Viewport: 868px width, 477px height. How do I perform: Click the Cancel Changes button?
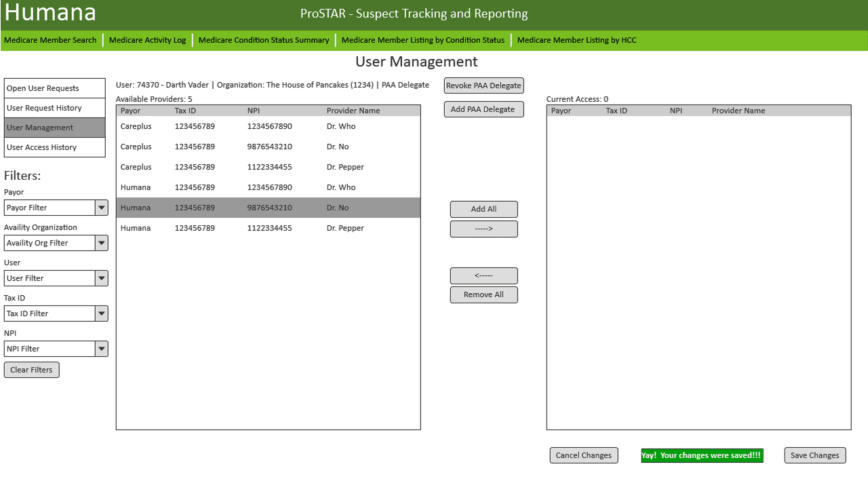584,455
